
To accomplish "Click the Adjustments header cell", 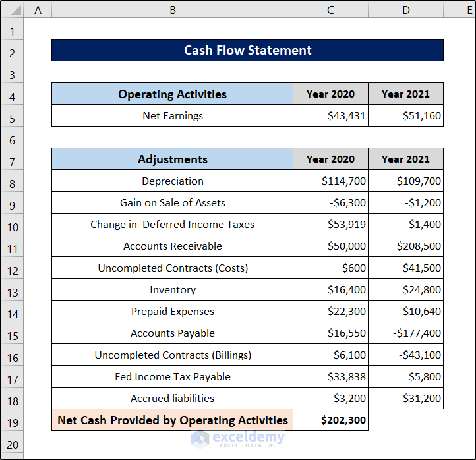I will click(173, 159).
